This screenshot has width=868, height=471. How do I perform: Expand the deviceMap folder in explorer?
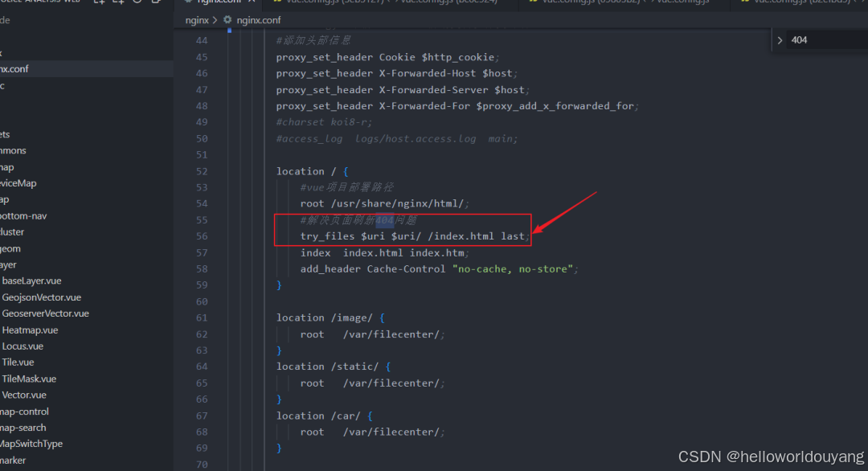coord(18,183)
